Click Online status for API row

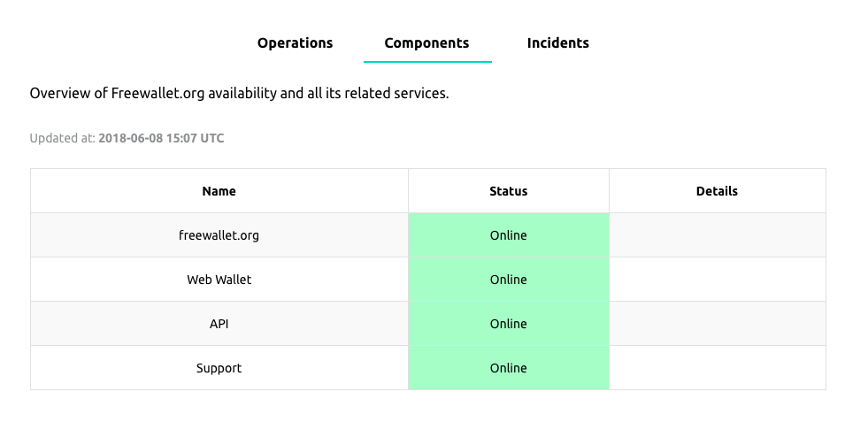point(509,324)
